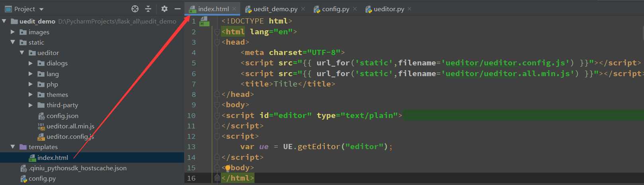Screen dimensions: 644x185
Task: Switch to the ueditor.py editor tab
Action: [x=389, y=9]
